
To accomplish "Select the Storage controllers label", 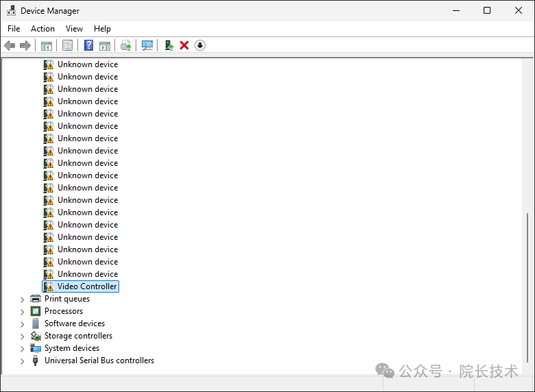I will click(x=79, y=336).
